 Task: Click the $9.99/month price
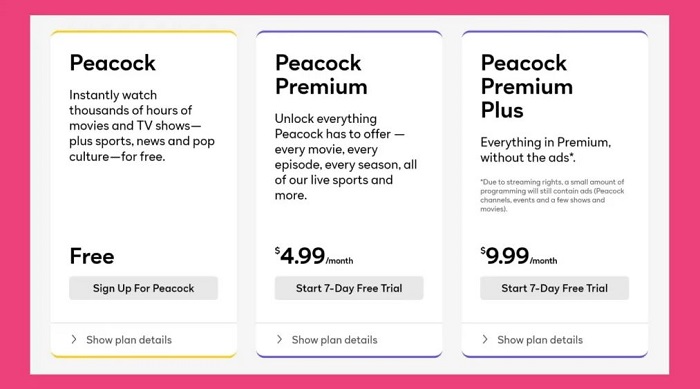[519, 256]
